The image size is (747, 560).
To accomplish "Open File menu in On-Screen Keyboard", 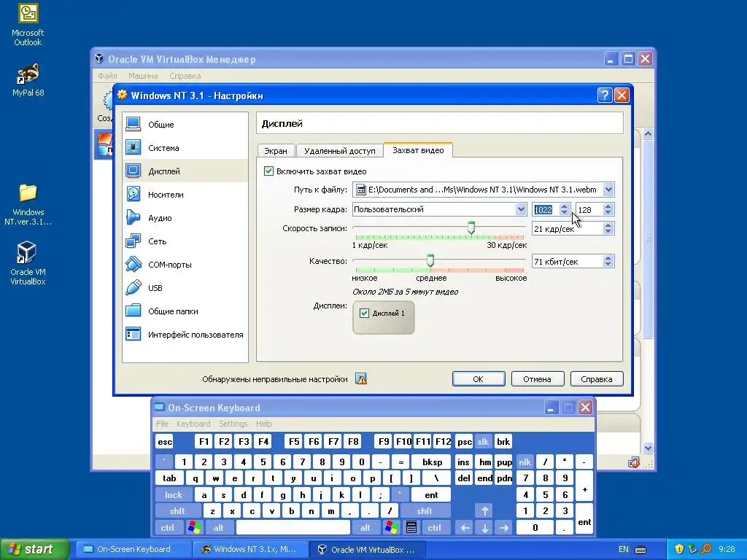I will (x=162, y=424).
